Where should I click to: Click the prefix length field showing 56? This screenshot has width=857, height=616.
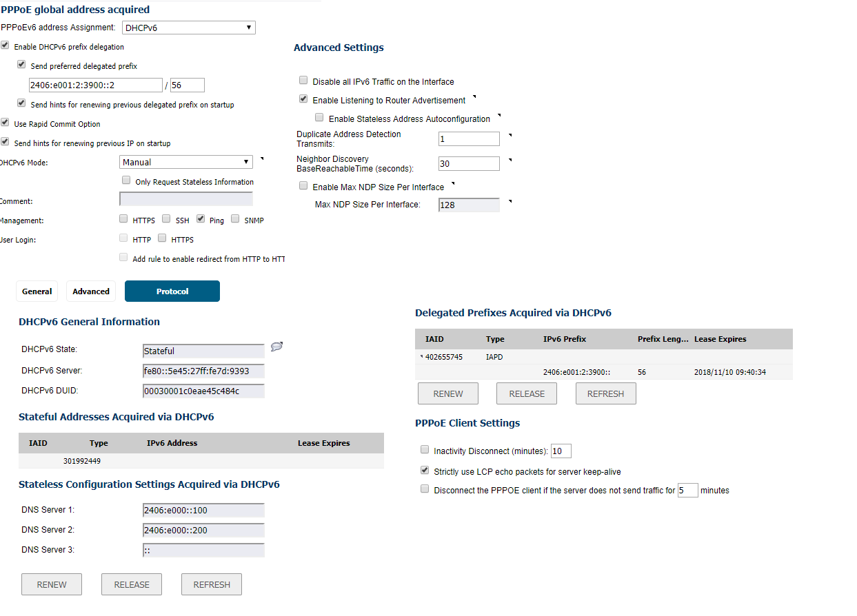(x=188, y=85)
